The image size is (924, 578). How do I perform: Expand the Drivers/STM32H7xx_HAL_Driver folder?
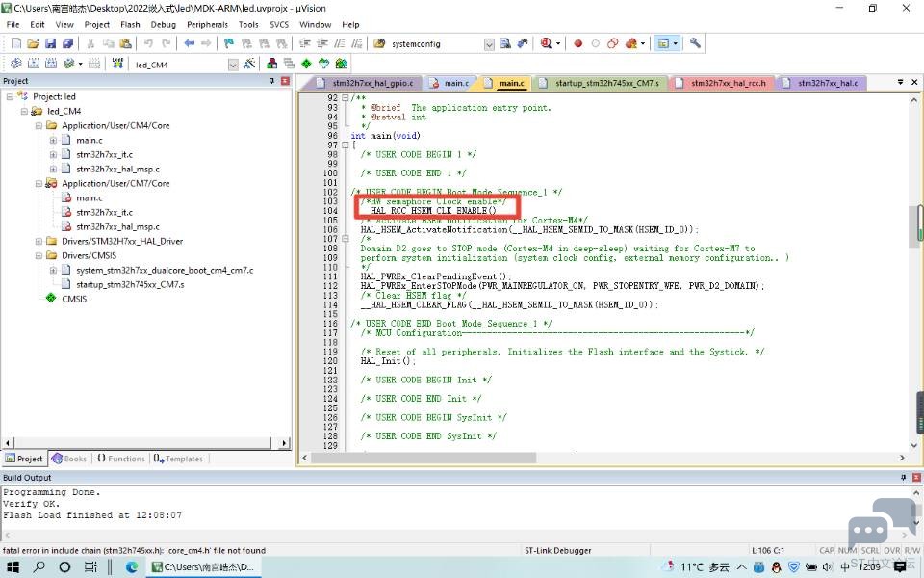(x=38, y=241)
